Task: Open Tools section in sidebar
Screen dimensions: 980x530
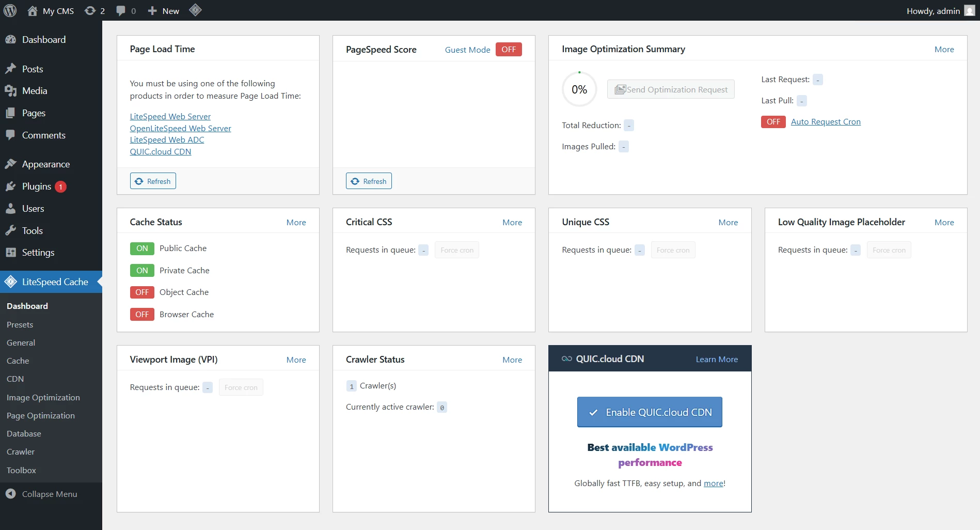Action: click(32, 231)
